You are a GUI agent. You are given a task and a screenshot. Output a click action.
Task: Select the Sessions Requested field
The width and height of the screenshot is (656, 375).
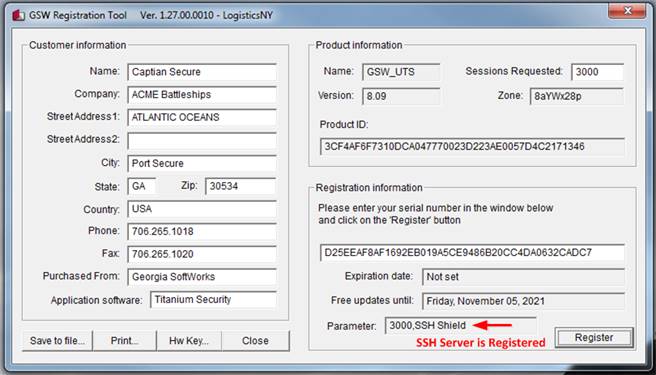(x=597, y=72)
